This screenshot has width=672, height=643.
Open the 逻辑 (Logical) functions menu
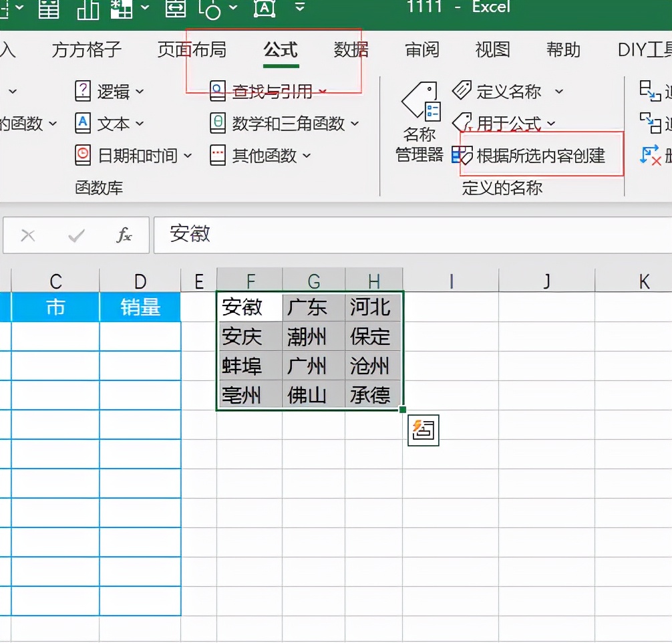[x=110, y=92]
